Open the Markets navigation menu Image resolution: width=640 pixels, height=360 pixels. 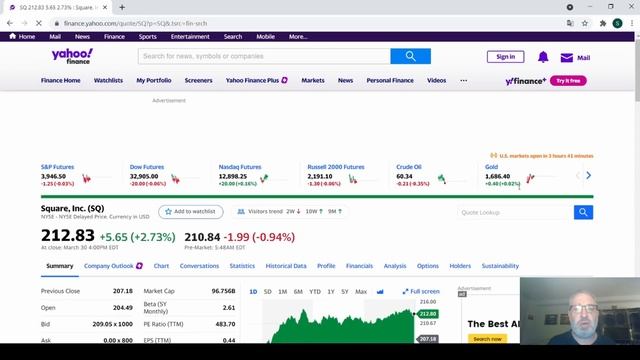pos(313,80)
